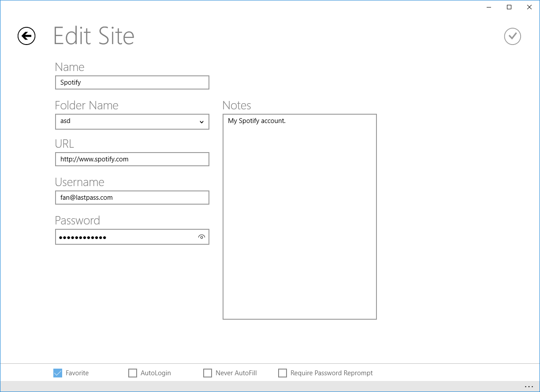
Task: Minimize the LastPass window
Action: pyautogui.click(x=488, y=7)
